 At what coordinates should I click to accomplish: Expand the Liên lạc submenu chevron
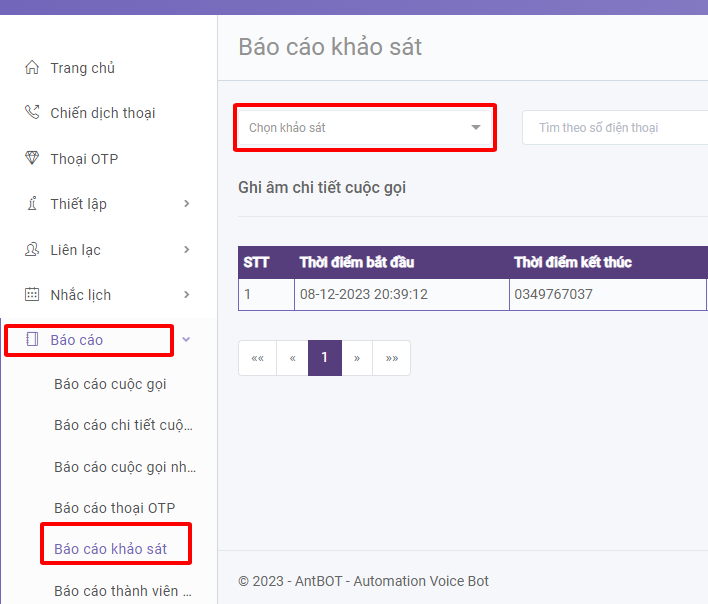(186, 250)
